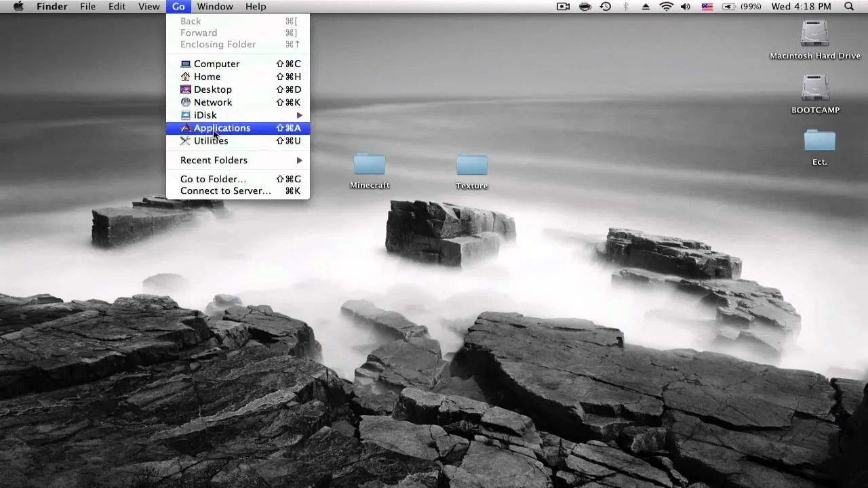Open the File menu

tap(87, 6)
